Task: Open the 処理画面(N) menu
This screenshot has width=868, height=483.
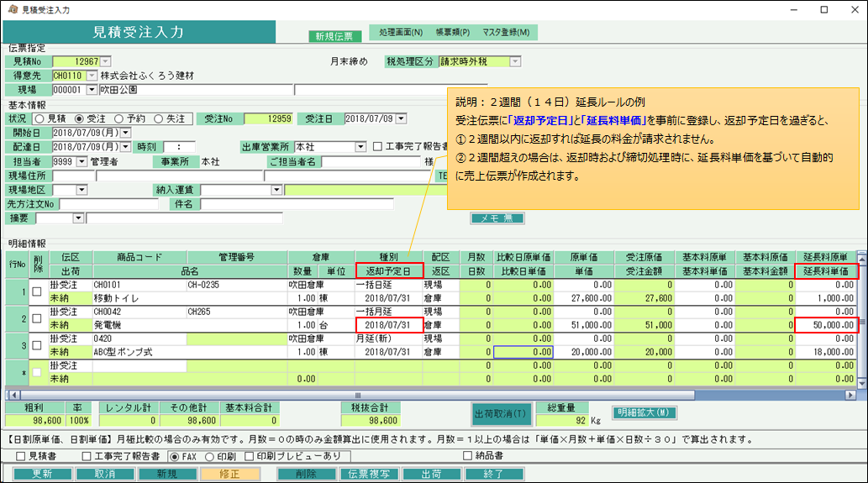Action: point(401,33)
